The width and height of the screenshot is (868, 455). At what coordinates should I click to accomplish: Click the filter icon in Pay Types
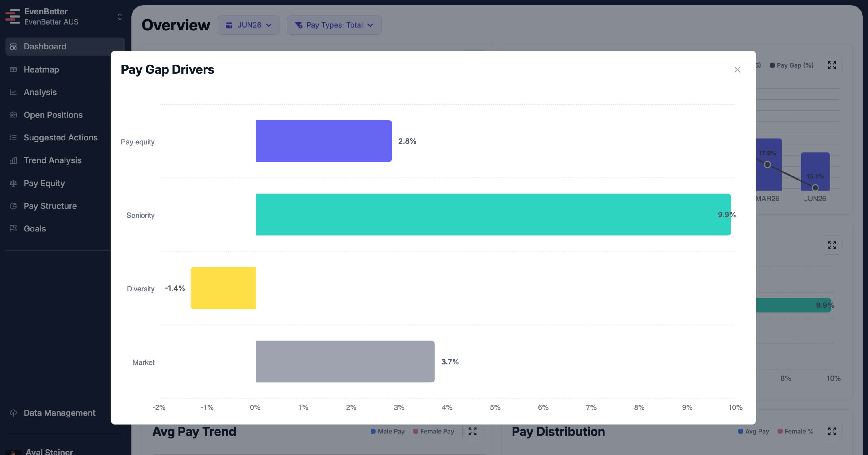(x=299, y=25)
